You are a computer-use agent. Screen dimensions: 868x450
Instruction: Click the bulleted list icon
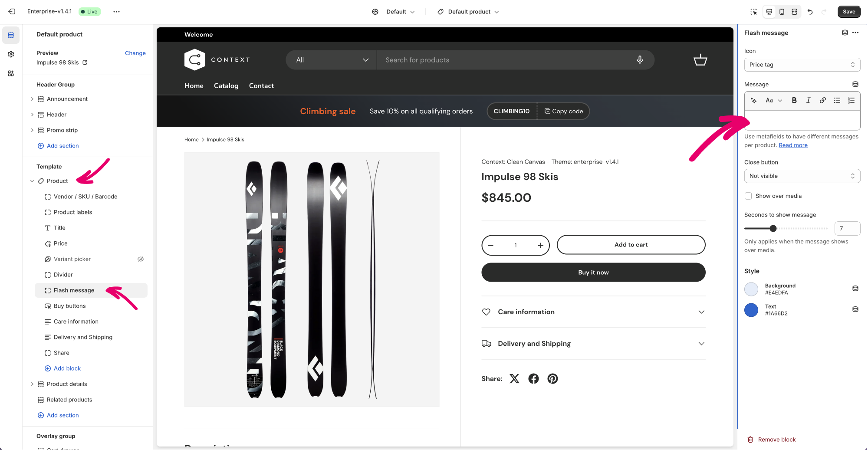(837, 100)
